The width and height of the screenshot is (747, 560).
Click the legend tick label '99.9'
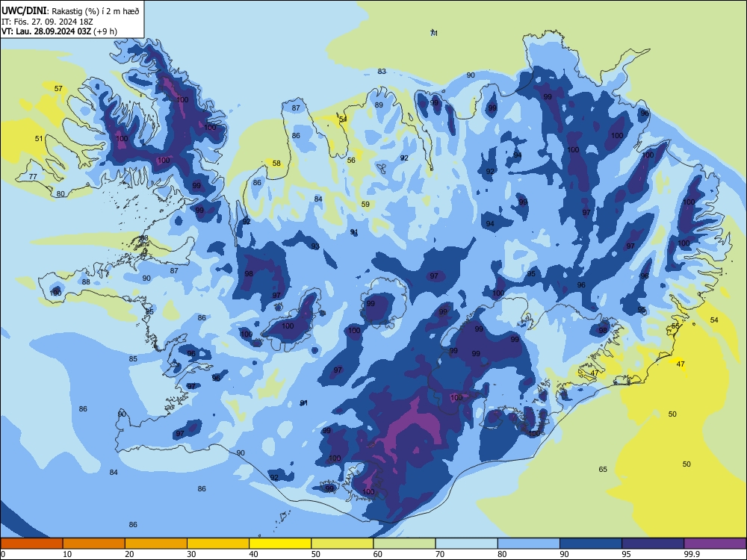[692, 554]
